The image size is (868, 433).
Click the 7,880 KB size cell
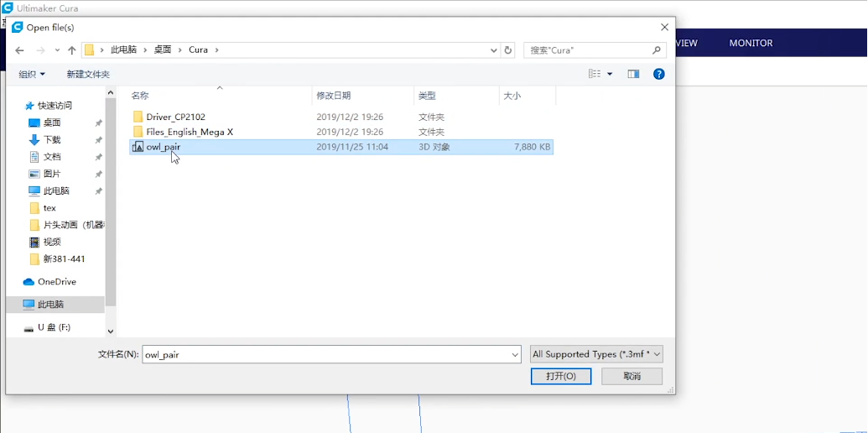click(x=532, y=148)
